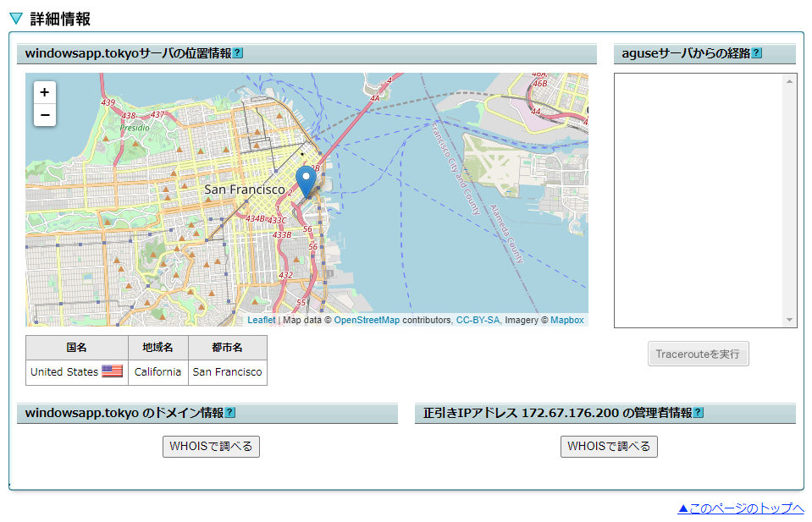
Task: Select the San Francisco table cell
Action: point(227,372)
